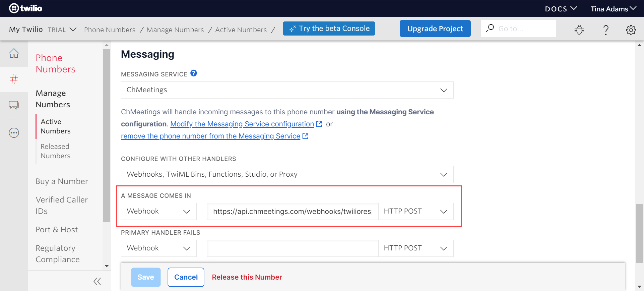Screen dimensions: 644x291
Task: Select Released Numbers in sidebar
Action: [56, 151]
